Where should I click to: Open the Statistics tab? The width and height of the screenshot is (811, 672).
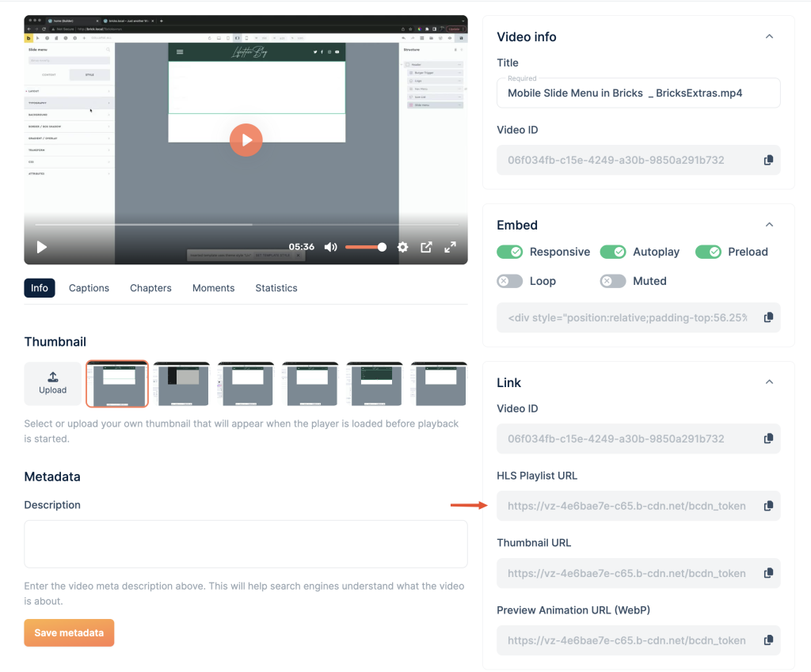276,288
